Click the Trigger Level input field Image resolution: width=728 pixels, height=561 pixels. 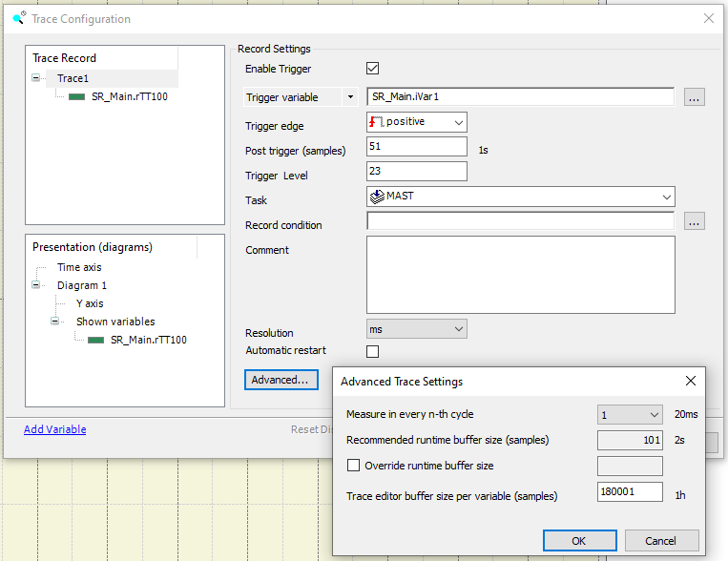tap(416, 172)
